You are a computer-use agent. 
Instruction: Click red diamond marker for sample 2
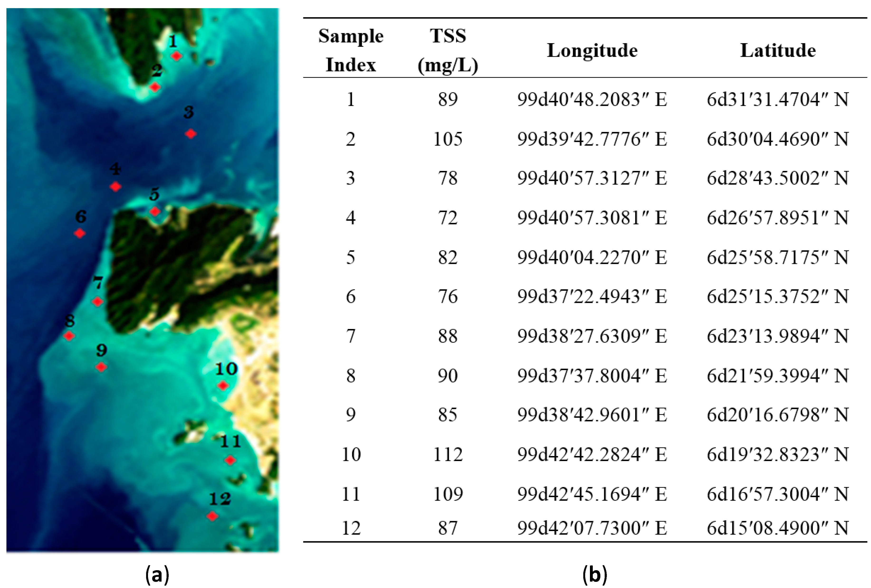coord(155,87)
